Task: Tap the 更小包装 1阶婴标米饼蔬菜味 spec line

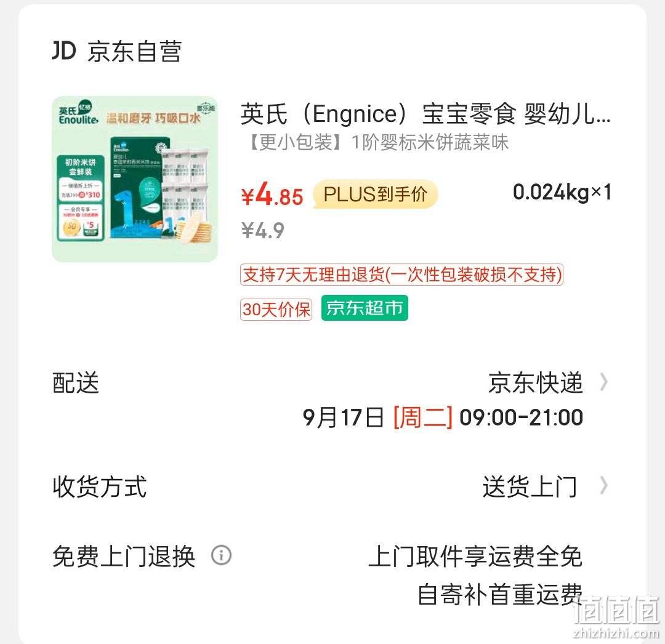Action: point(376,142)
